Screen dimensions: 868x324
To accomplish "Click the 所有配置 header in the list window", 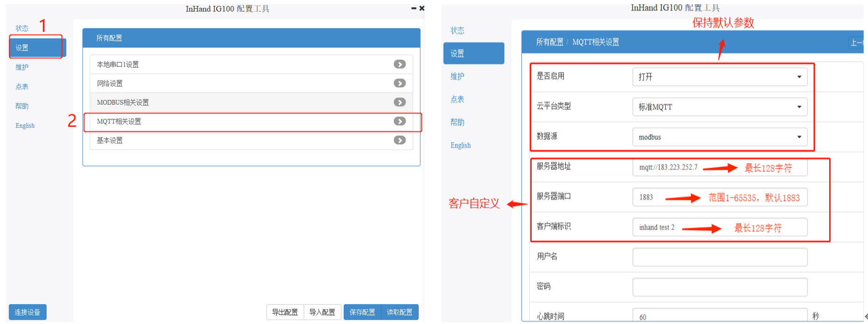I will click(x=109, y=38).
